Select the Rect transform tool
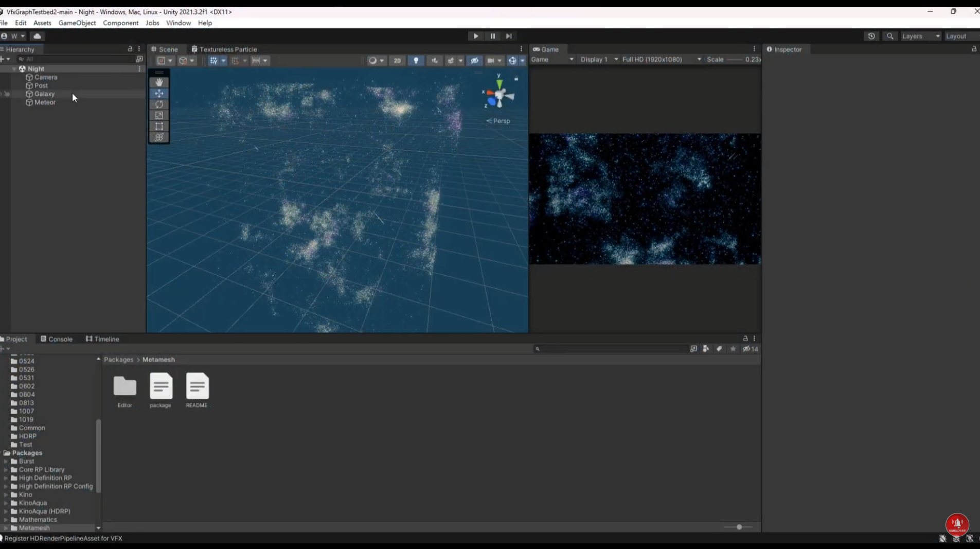980x549 pixels. pyautogui.click(x=159, y=126)
